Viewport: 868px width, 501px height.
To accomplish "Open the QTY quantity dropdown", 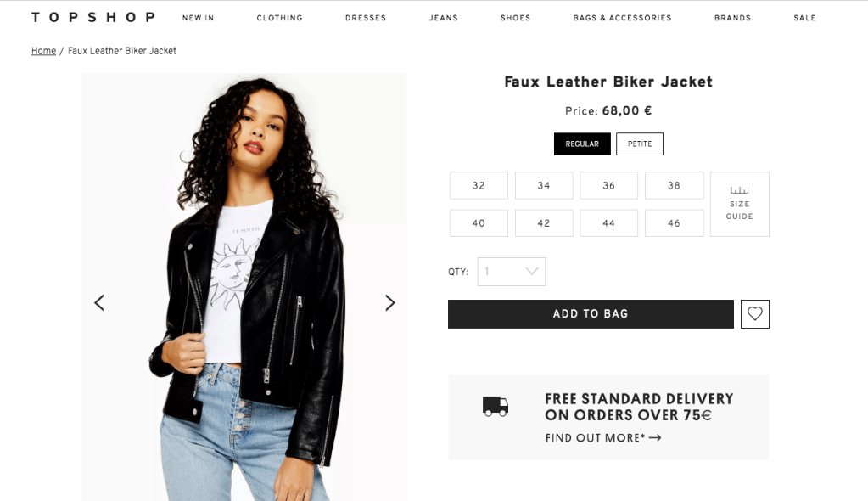I will click(x=511, y=272).
